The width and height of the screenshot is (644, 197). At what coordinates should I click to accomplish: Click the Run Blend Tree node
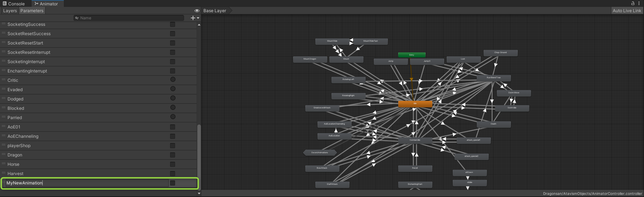tap(493, 78)
